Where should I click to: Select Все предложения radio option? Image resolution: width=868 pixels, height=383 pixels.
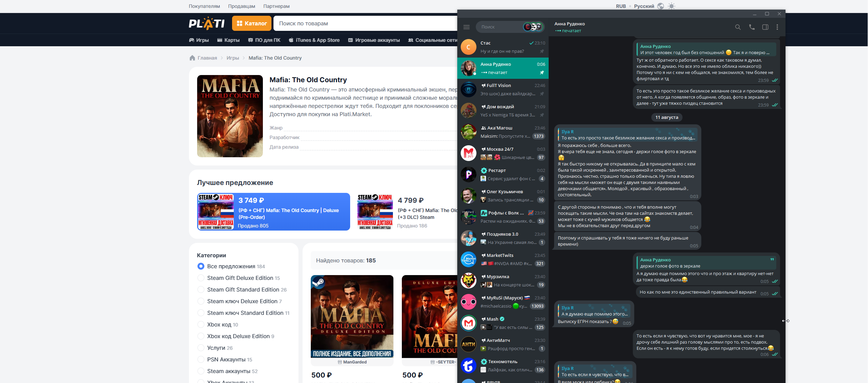tap(201, 266)
